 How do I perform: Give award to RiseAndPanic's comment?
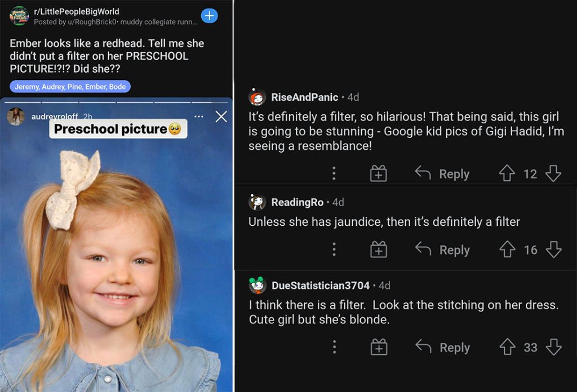point(379,174)
